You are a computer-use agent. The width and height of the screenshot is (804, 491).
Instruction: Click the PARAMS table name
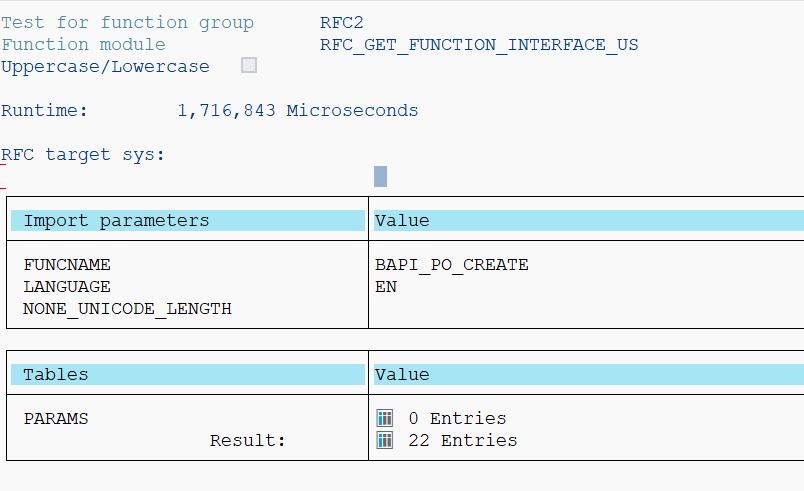[x=56, y=419]
